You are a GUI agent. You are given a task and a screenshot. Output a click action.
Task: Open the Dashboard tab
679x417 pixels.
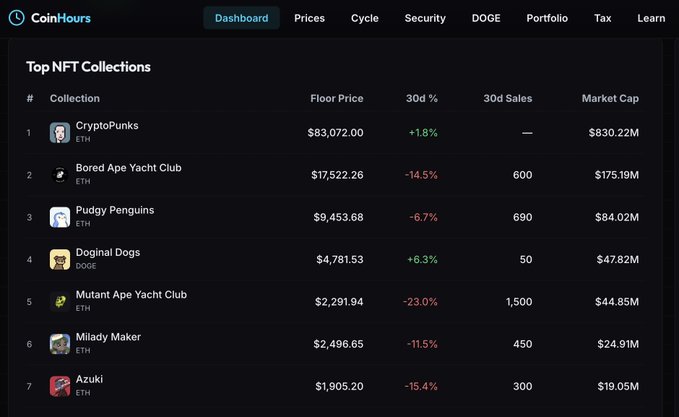tap(242, 18)
